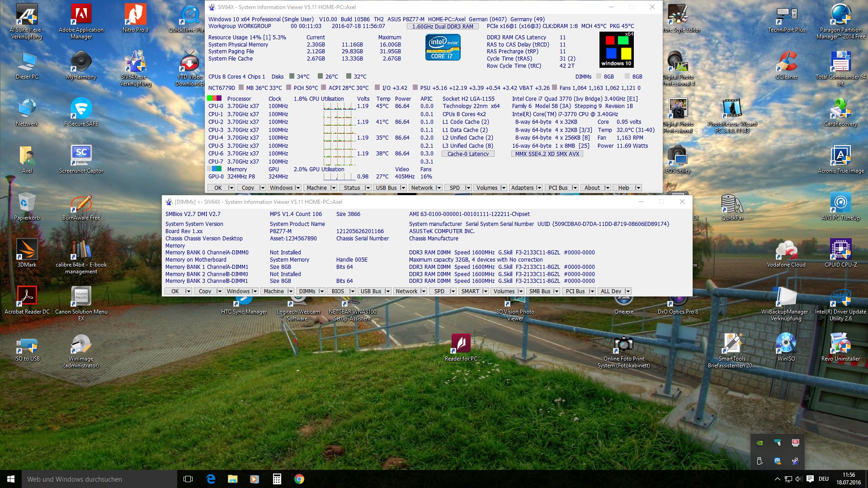Screen dimensions: 868x488
Task: Click the Cache-0 Latency button
Action: pos(468,154)
